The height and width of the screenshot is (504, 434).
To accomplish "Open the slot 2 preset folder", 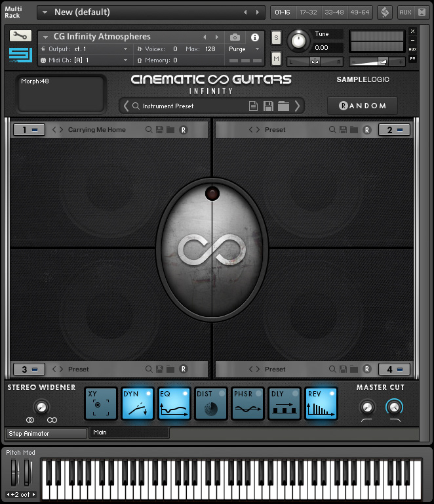I will click(354, 129).
